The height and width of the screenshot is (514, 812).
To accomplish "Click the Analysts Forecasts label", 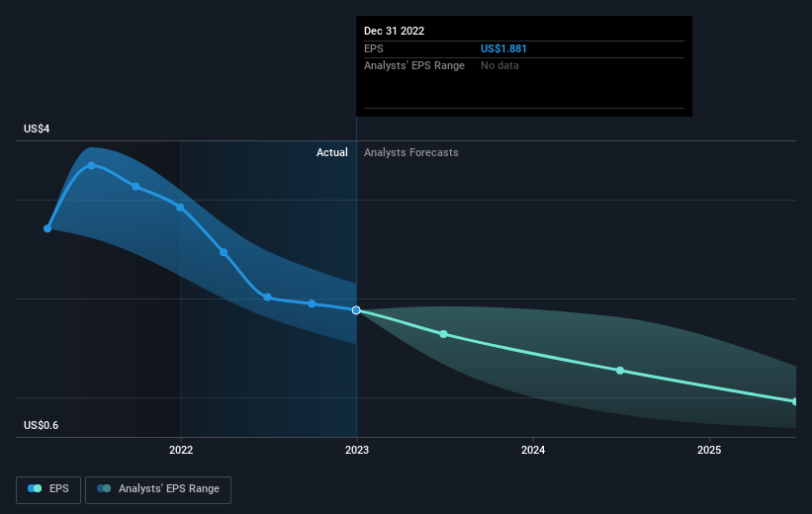I will coord(410,152).
